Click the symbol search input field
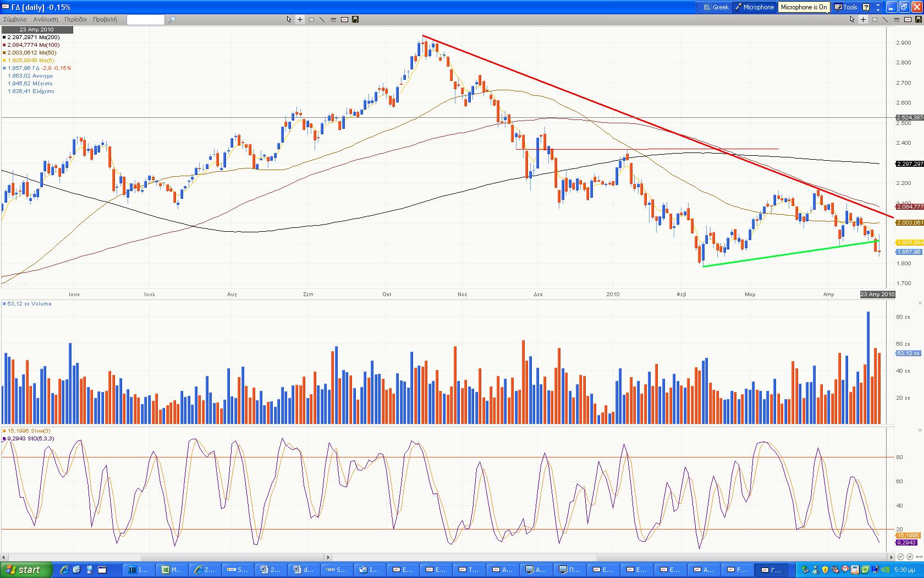Viewport: 924px width, 578px height. pos(145,20)
